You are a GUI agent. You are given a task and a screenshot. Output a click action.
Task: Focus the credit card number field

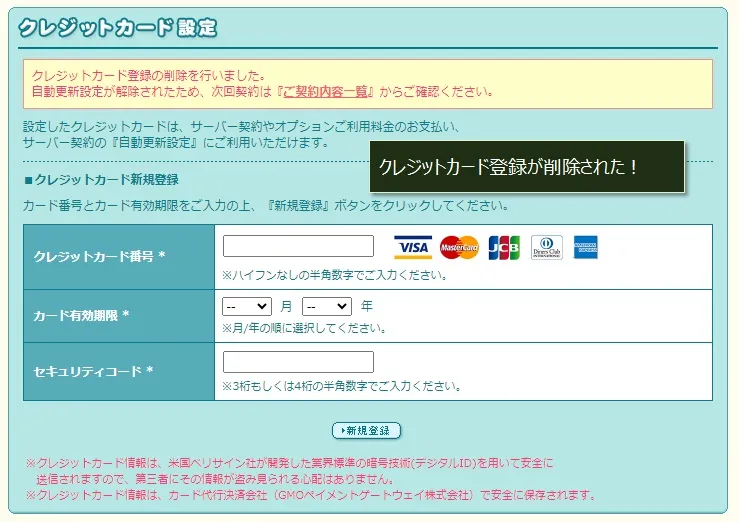click(298, 246)
